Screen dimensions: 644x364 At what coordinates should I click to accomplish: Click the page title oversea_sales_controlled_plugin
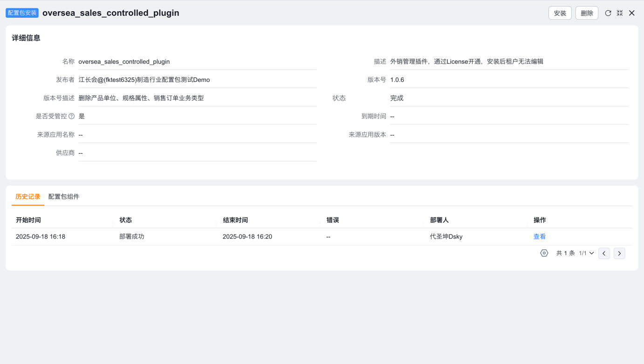111,13
